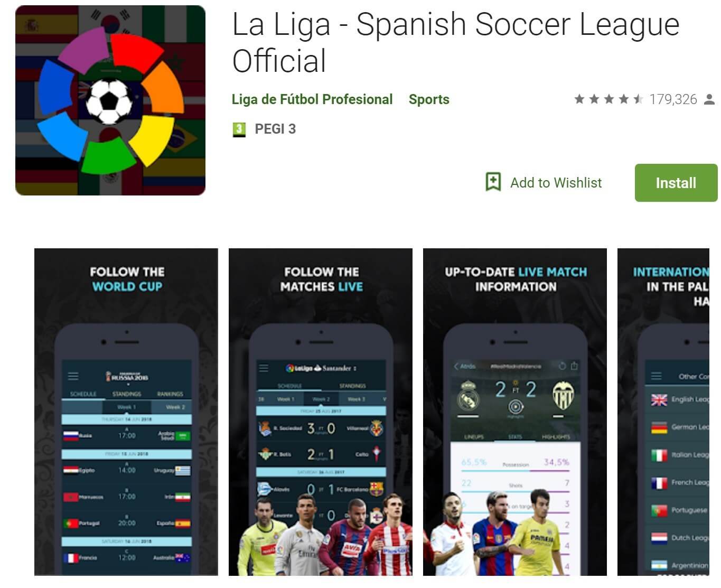Install the La Liga app
This screenshot has height=588, width=721.
676,183
